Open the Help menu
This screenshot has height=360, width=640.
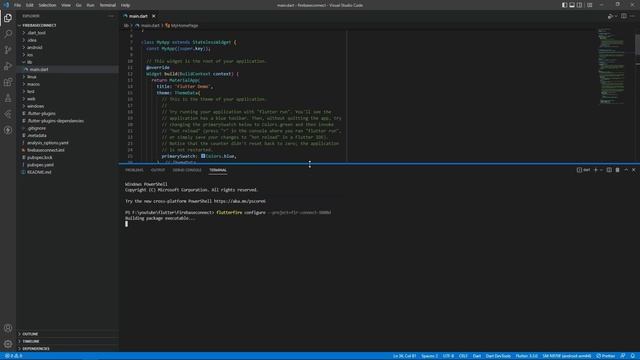125,5
